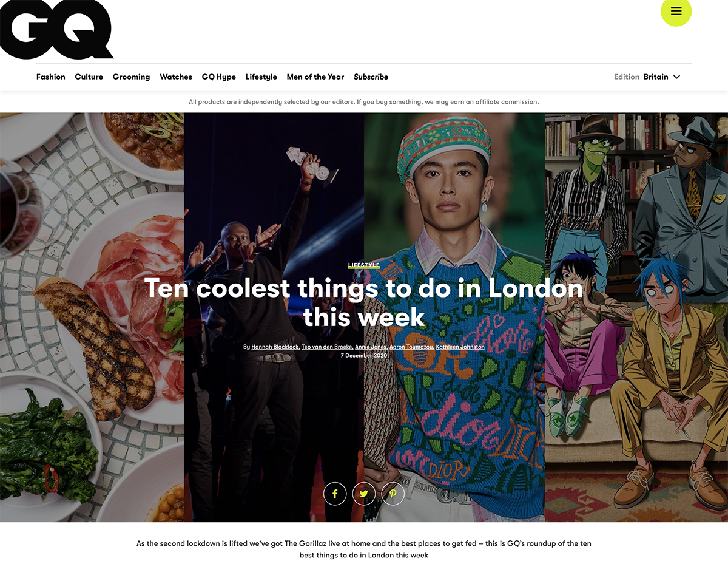728x575 pixels.
Task: Open the Grooming section
Action: click(x=131, y=77)
